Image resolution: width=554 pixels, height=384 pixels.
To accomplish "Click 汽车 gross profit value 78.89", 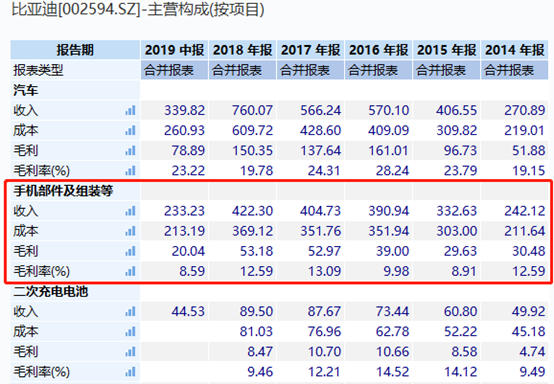I will click(x=188, y=151).
